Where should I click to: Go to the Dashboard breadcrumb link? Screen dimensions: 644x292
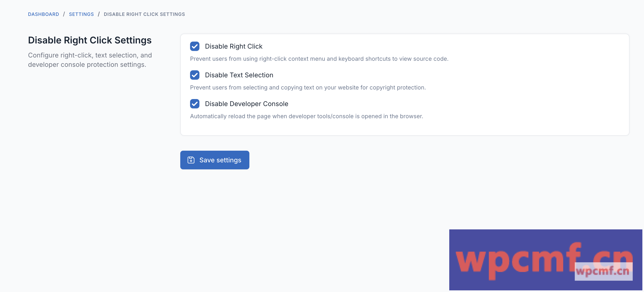[x=43, y=14]
